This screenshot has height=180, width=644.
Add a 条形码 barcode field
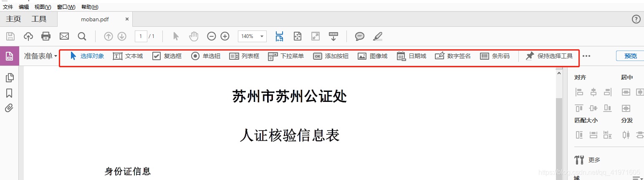[495, 56]
